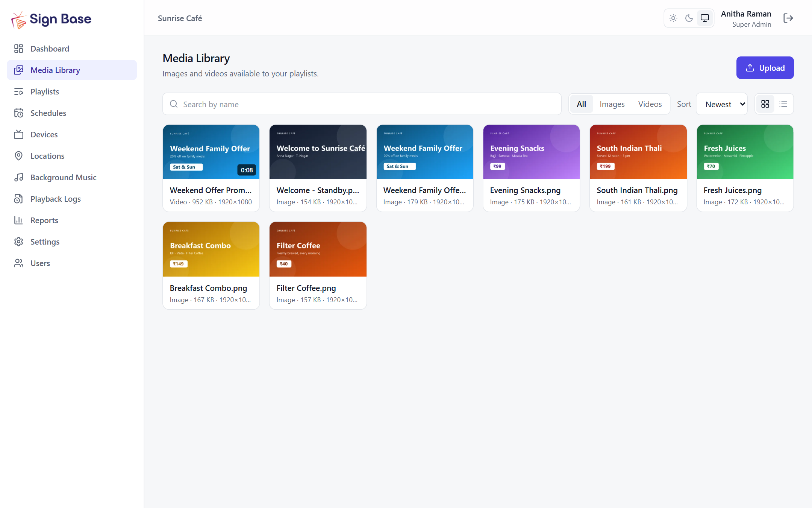Click the logout icon beside Anitha Raman

pos(788,18)
